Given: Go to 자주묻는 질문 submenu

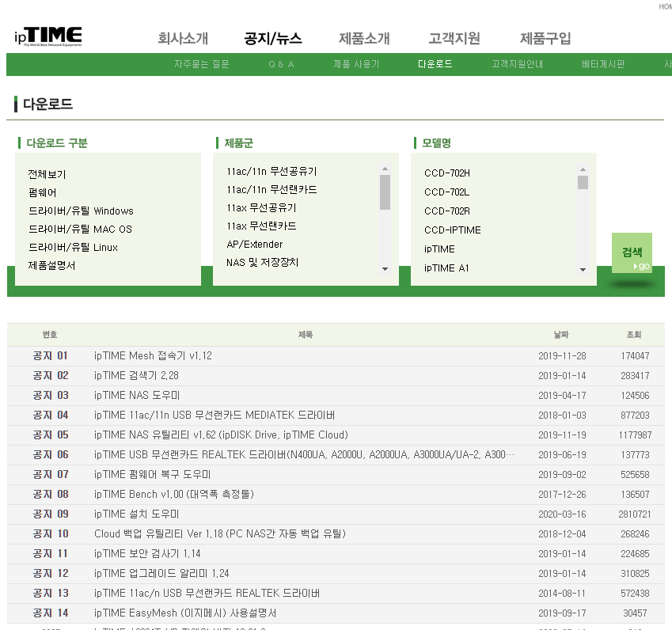Looking at the screenshot, I should [x=201, y=64].
